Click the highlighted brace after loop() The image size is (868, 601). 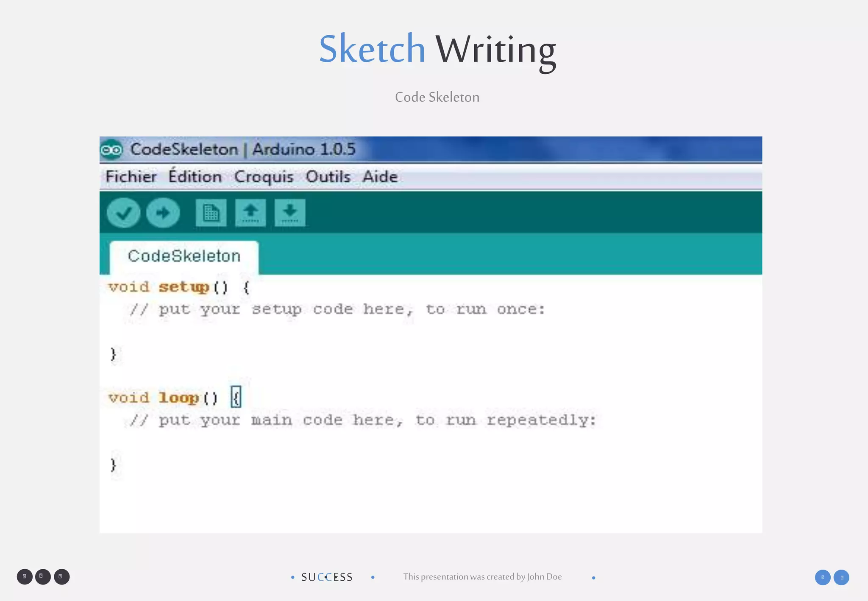pyautogui.click(x=236, y=398)
